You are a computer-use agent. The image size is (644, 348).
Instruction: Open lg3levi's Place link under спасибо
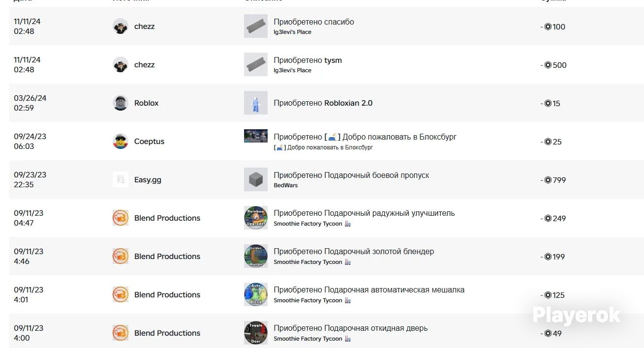[293, 32]
